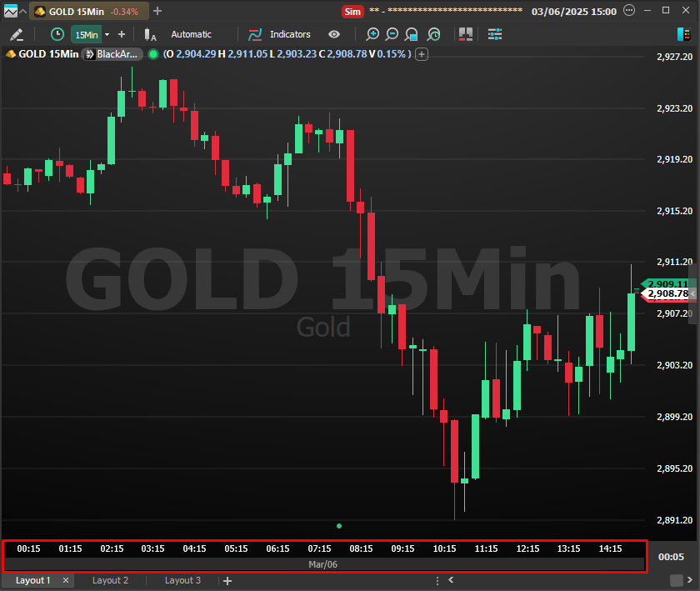Screen dimensions: 700x591
Task: Click the 08:15 time axis marker
Action: point(361,548)
